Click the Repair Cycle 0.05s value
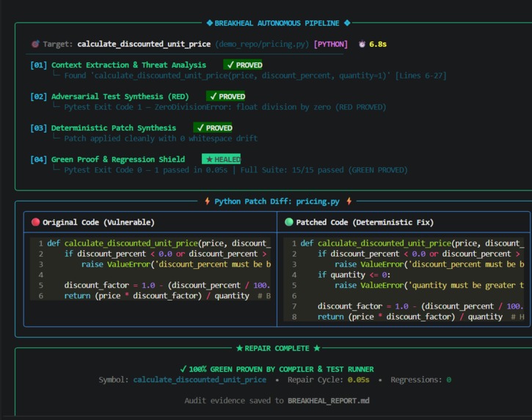The height and width of the screenshot is (420, 532). pos(358,380)
